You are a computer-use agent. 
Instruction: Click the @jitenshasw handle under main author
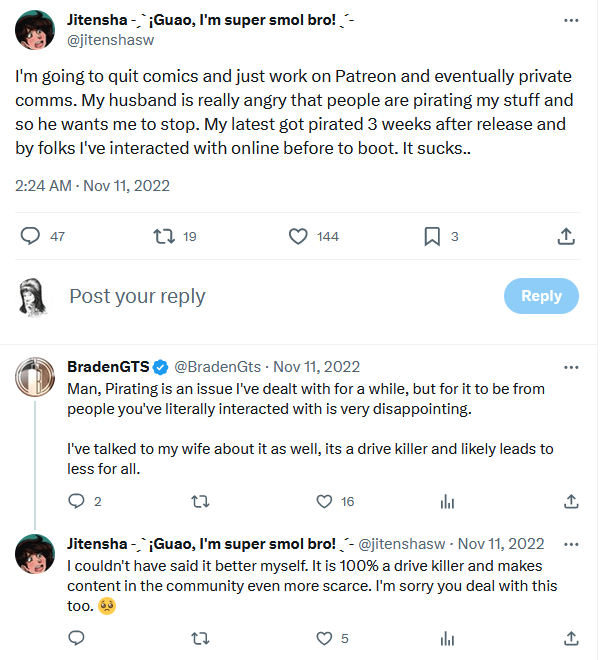pos(111,41)
